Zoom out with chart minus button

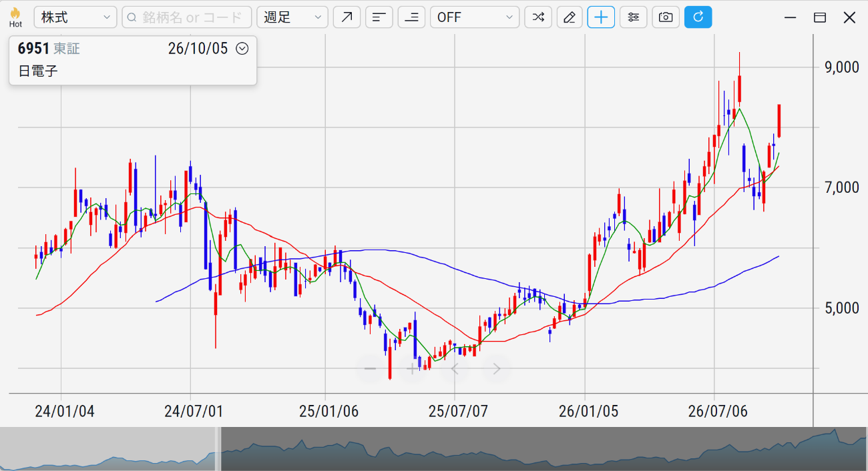[x=371, y=369]
